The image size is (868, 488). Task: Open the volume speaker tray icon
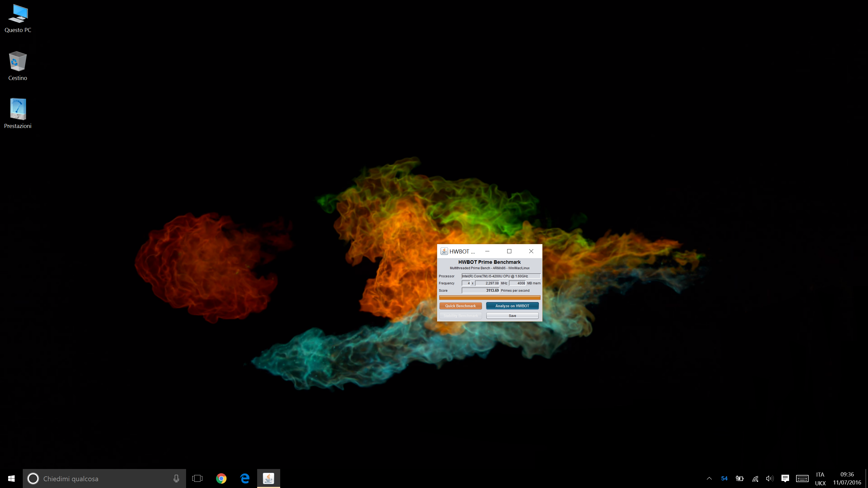coord(770,478)
